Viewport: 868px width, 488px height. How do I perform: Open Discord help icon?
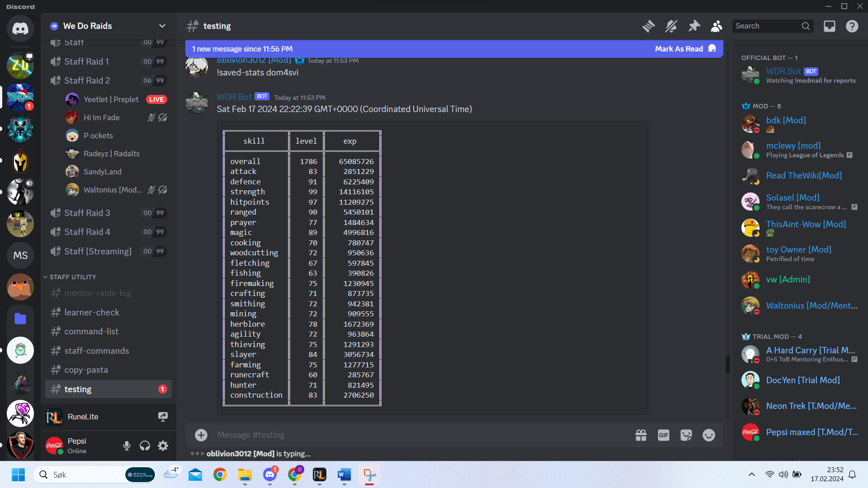852,26
